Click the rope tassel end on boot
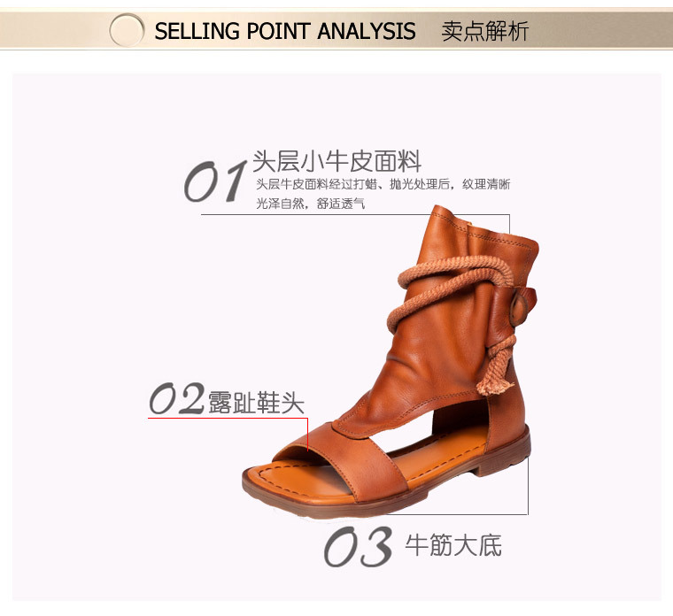 [x=495, y=382]
